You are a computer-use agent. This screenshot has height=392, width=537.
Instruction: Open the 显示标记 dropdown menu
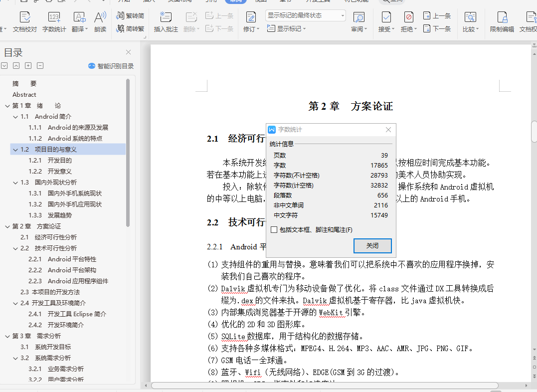click(286, 29)
